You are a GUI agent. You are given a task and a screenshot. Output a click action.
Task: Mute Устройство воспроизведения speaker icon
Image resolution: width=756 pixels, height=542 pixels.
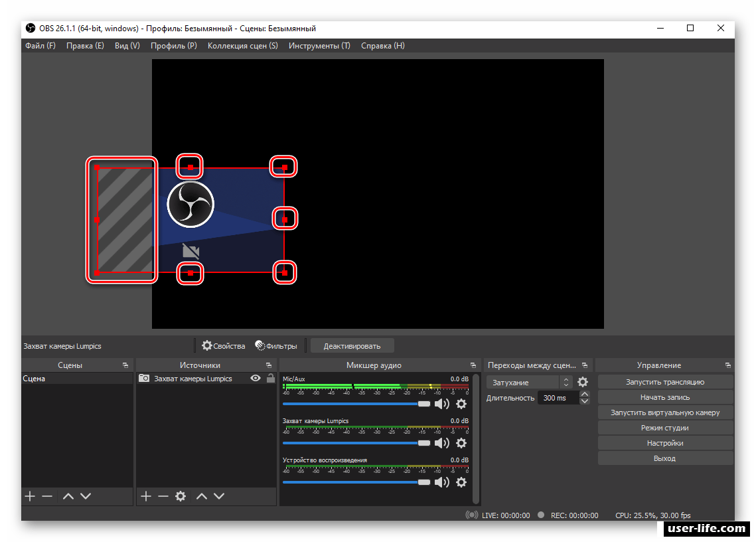441,482
